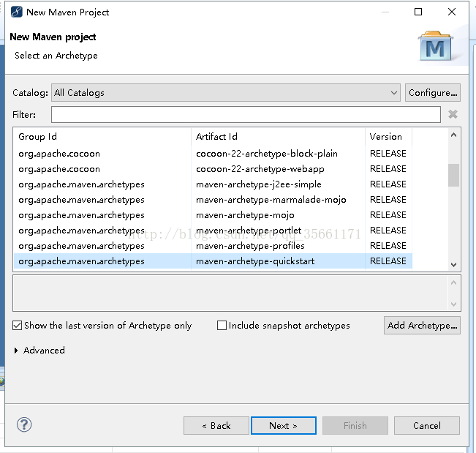Cancel the New Maven Project dialog
The height and width of the screenshot is (453, 476).
(x=427, y=426)
